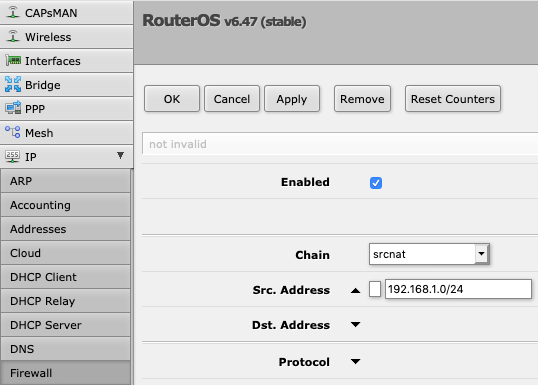Click the Apply button
538x385 pixels.
pos(292,99)
